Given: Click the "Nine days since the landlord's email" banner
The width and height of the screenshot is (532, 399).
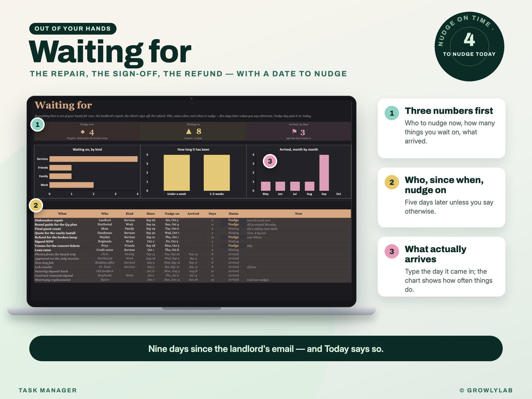Looking at the screenshot, I should 266,348.
